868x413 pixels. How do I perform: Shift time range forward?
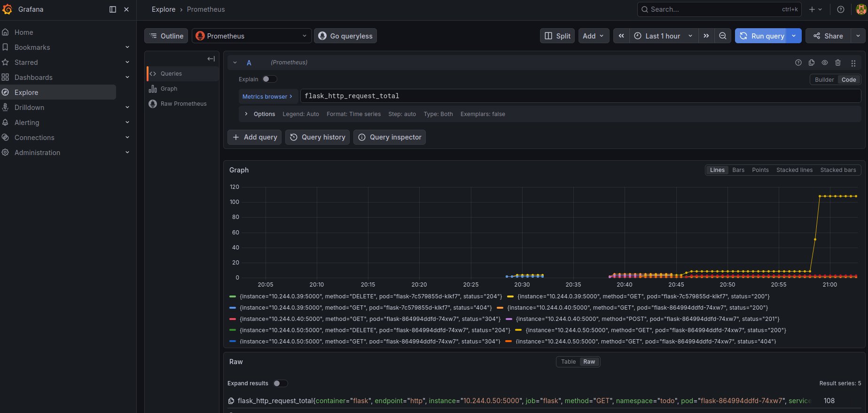pyautogui.click(x=706, y=36)
